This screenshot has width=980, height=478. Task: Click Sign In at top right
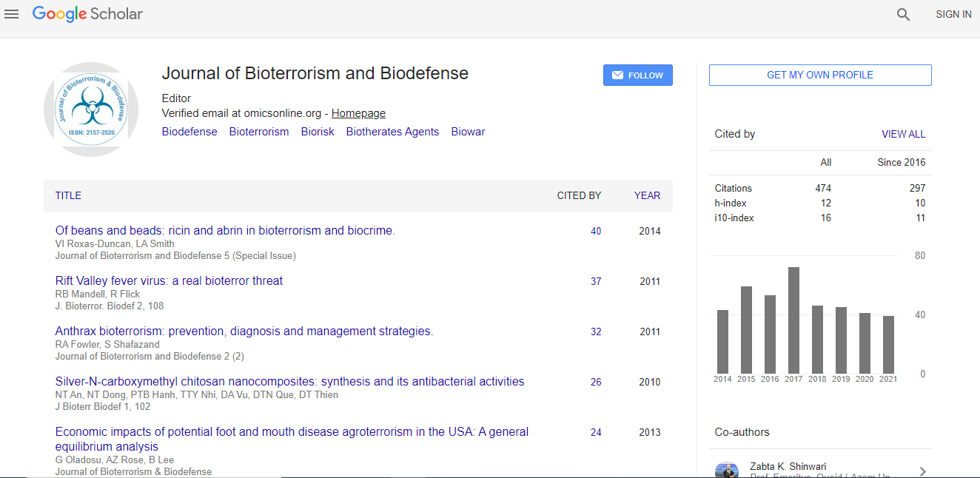tap(953, 14)
